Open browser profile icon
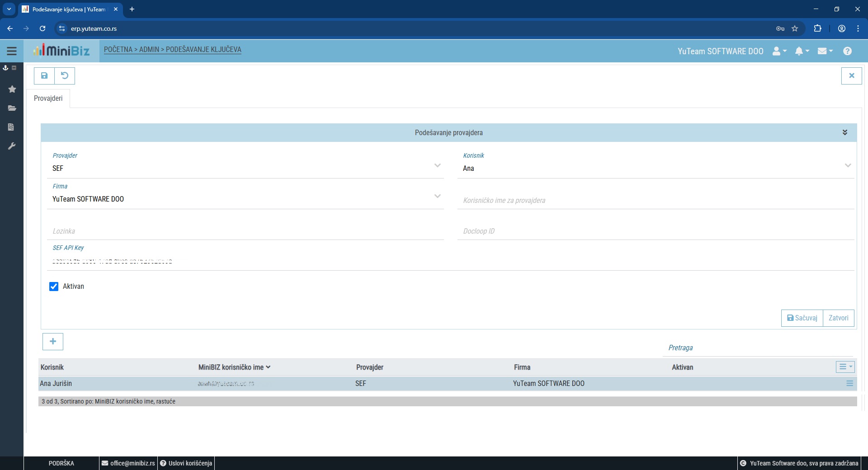This screenshot has width=868, height=470. [x=842, y=28]
